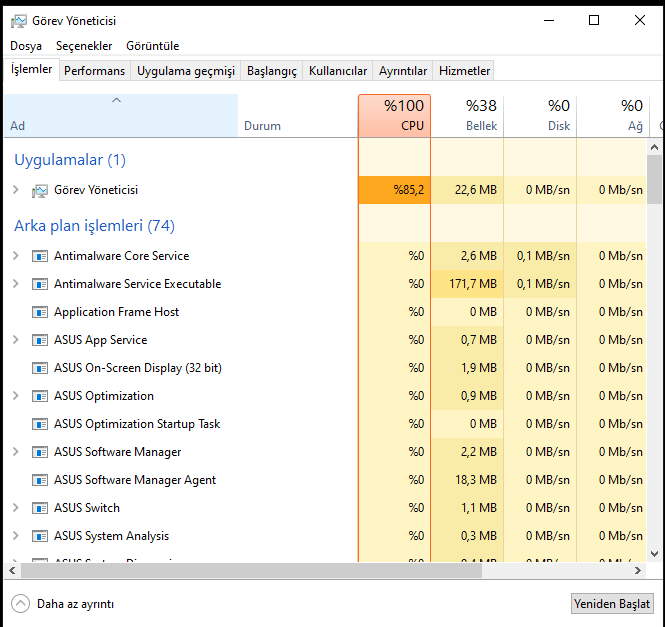Click the Application Frame Host icon

click(40, 312)
